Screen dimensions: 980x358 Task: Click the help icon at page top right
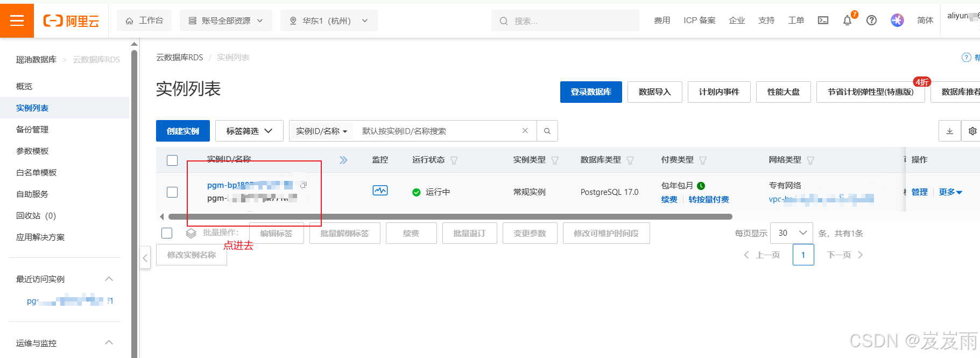coord(967,58)
